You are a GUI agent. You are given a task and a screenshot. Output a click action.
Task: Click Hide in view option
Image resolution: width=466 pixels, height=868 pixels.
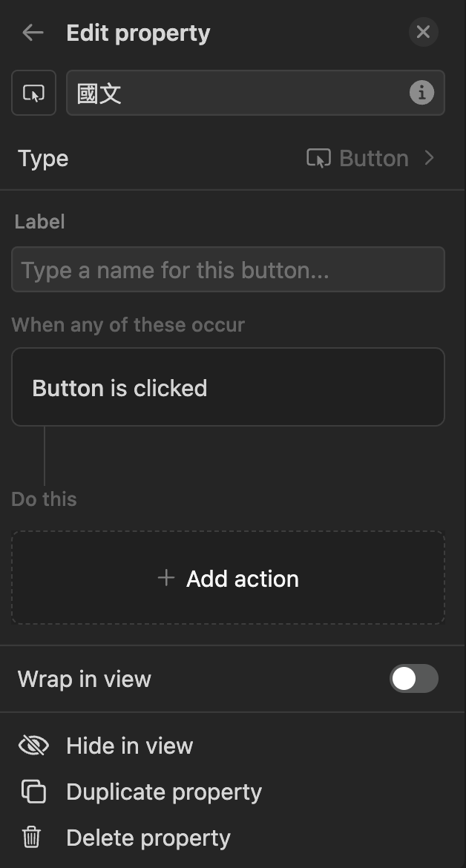(129, 746)
